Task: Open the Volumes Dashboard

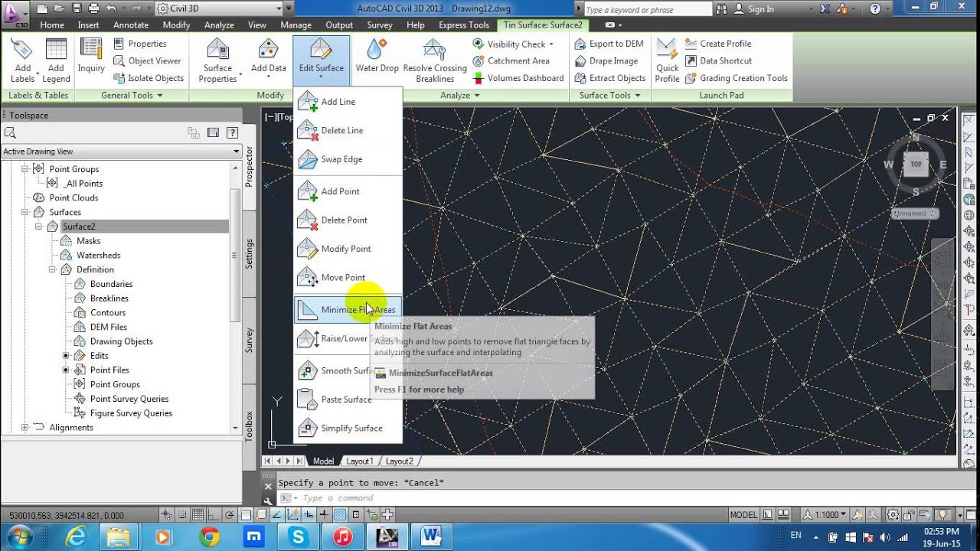Action: (x=518, y=78)
